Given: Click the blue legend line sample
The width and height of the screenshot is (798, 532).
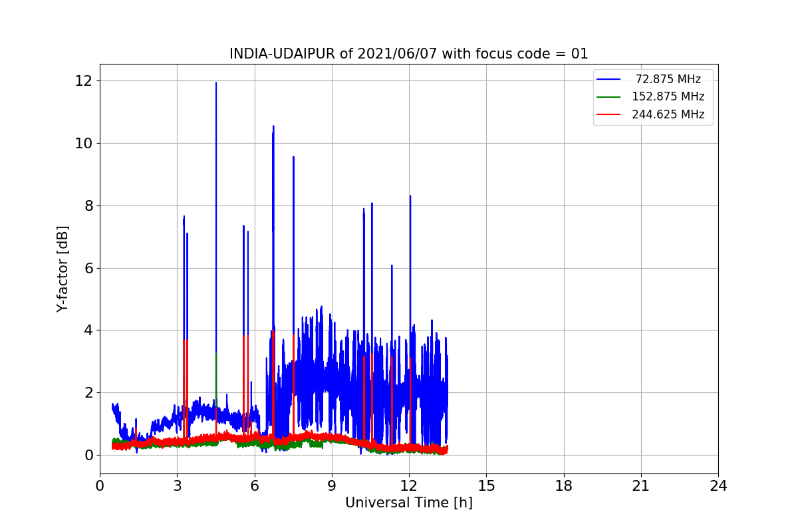Looking at the screenshot, I should coord(608,79).
